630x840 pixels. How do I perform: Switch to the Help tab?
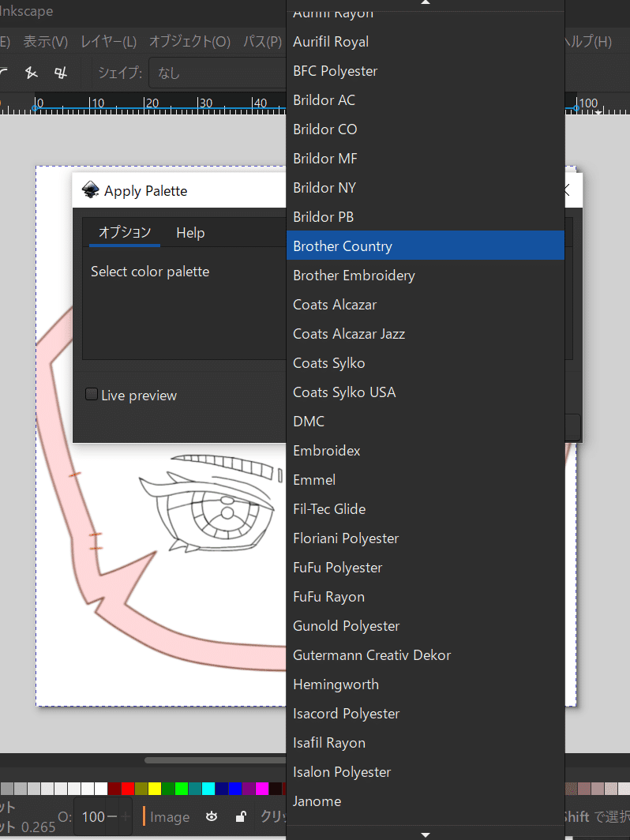tap(190, 233)
